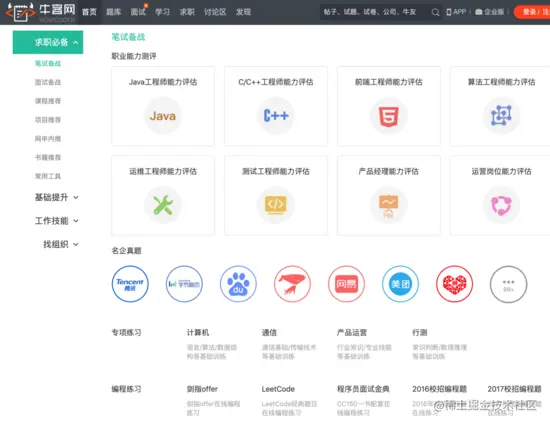Open the Java engineer assessment icon
This screenshot has width=550, height=425.
point(163,116)
